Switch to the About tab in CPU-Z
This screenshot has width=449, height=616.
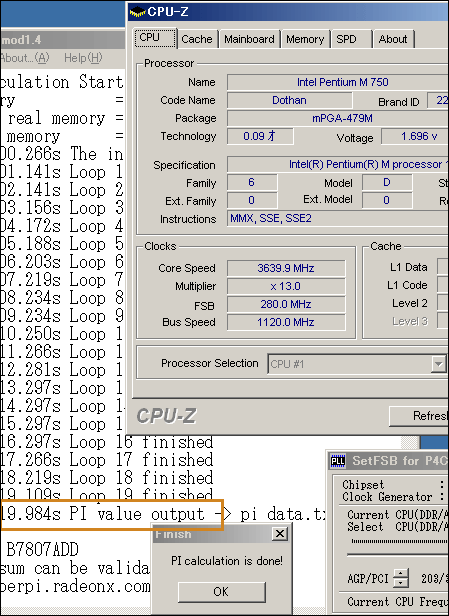coord(393,39)
